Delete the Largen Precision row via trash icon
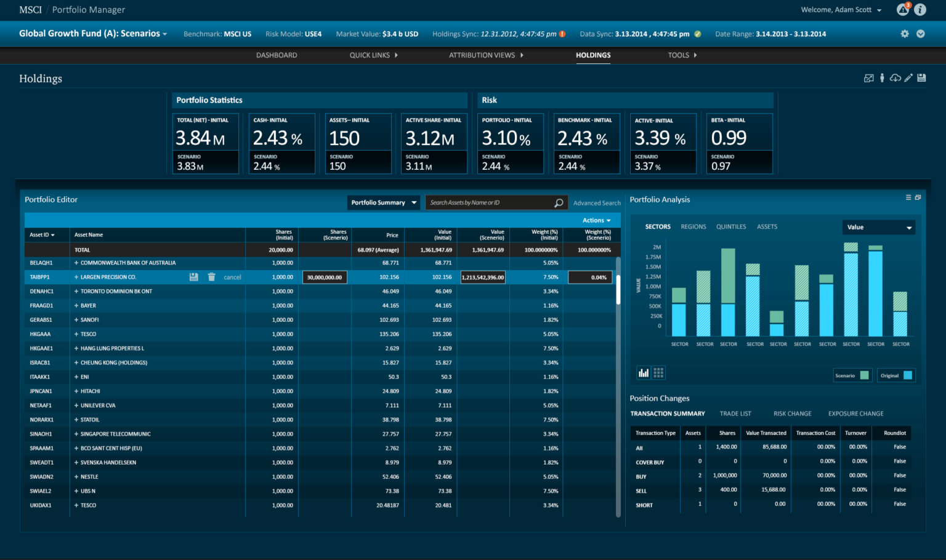Viewport: 946px width, 560px height. 211,277
